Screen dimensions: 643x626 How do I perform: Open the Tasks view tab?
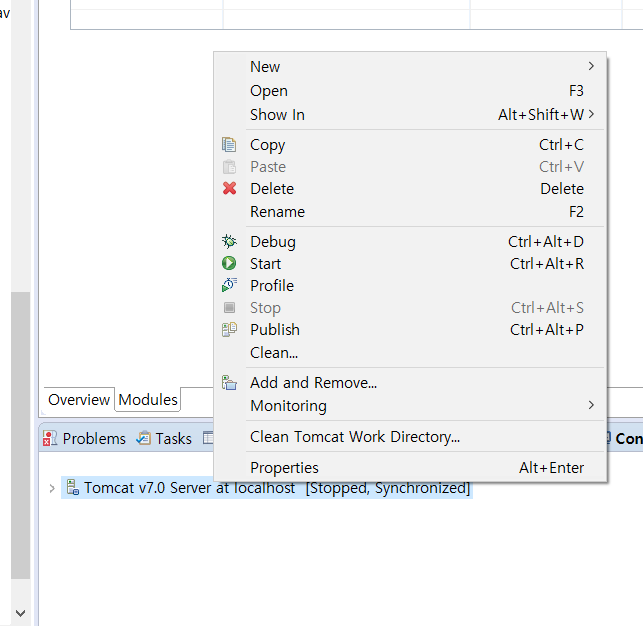[x=164, y=439]
